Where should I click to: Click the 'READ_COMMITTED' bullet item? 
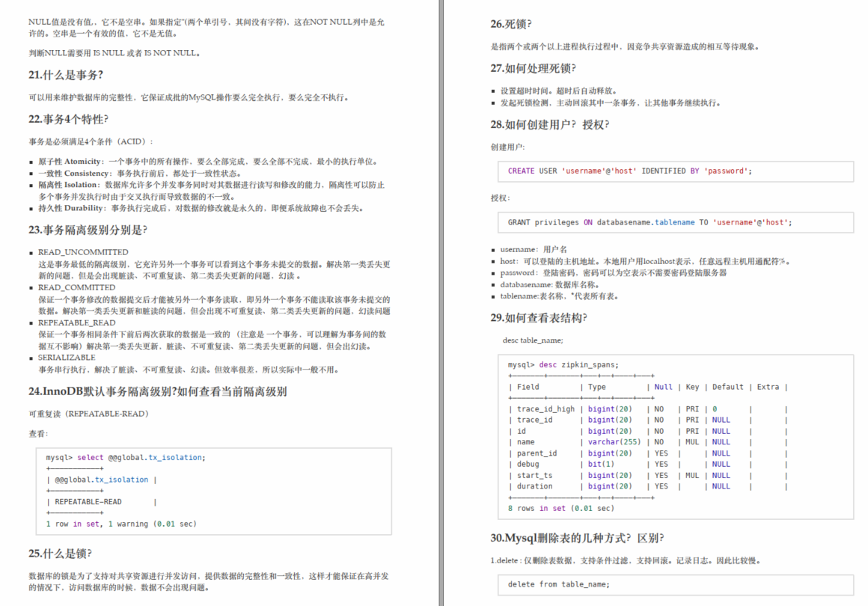click(x=77, y=288)
